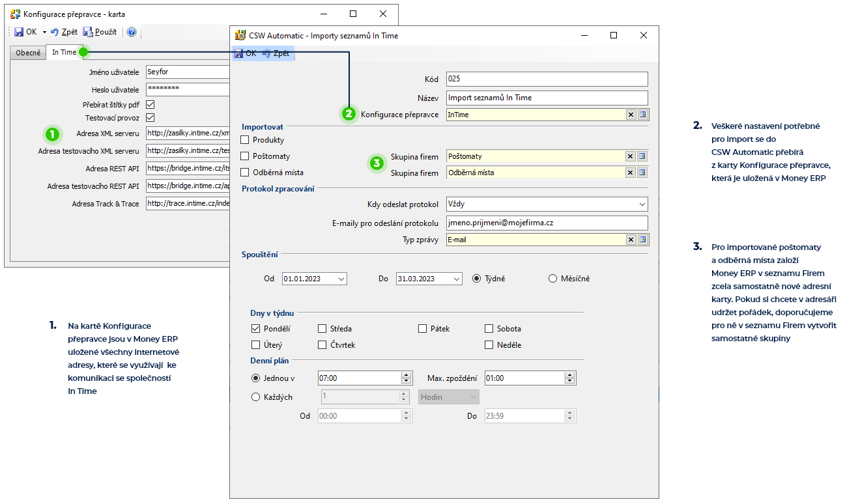
Task: Check the Pátek checkbox
Action: coord(423,329)
